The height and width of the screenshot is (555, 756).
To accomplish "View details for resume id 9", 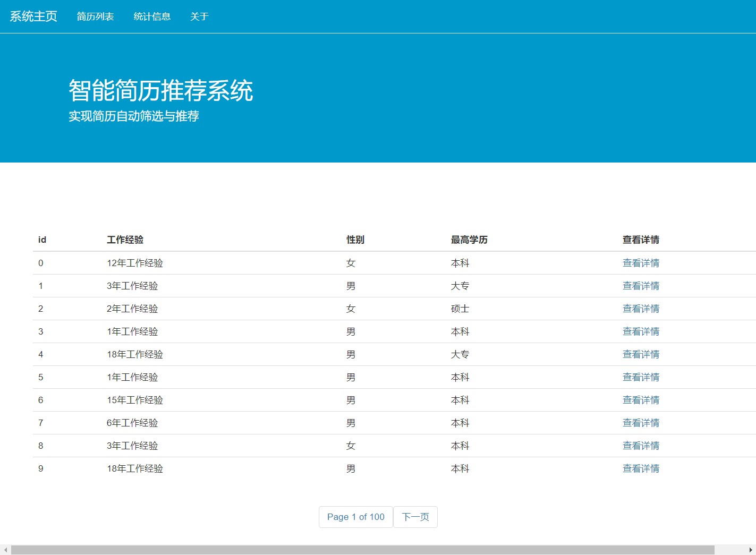I will [641, 468].
